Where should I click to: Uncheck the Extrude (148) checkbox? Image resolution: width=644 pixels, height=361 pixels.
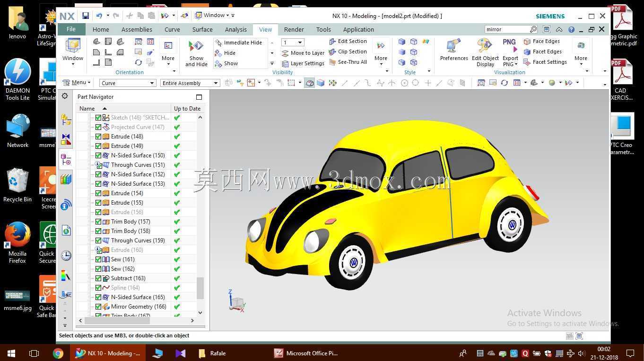(98, 137)
